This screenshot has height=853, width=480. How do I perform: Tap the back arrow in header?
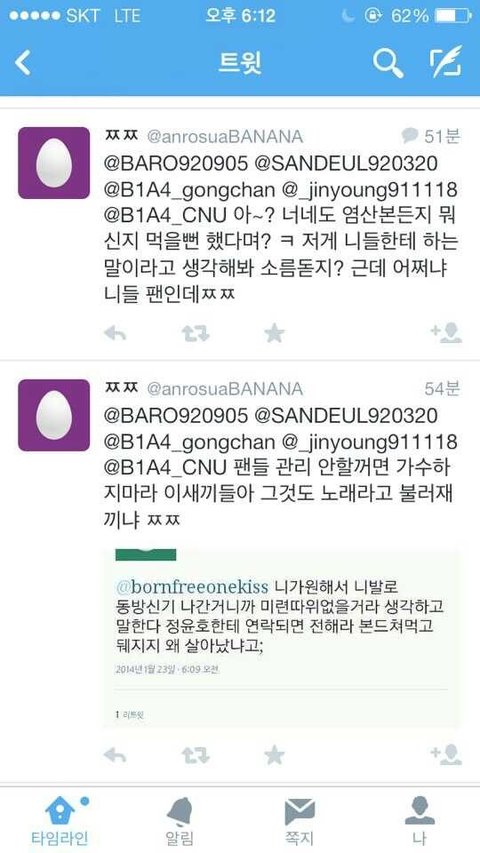(x=23, y=63)
